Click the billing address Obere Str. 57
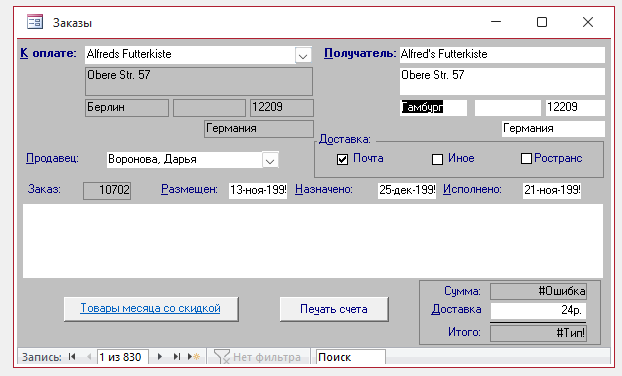 (199, 81)
